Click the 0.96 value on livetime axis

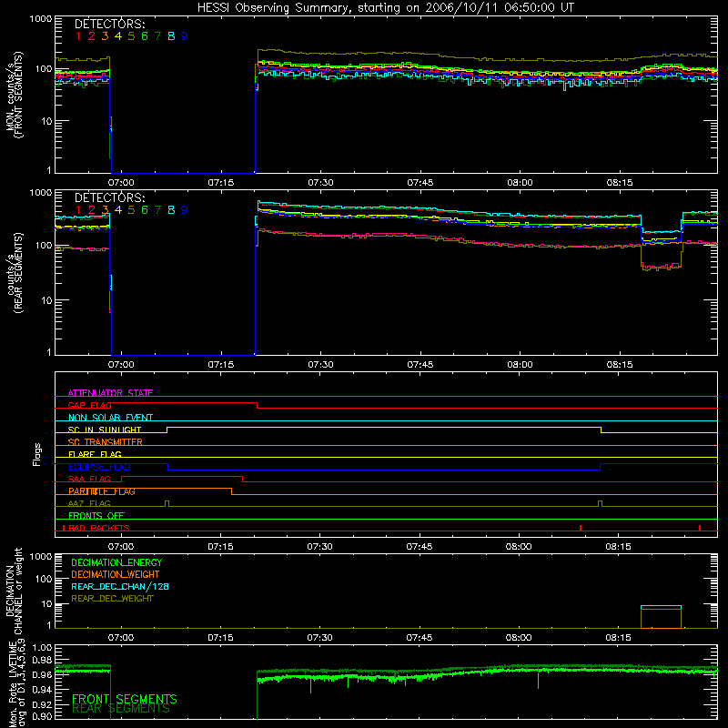[42, 674]
